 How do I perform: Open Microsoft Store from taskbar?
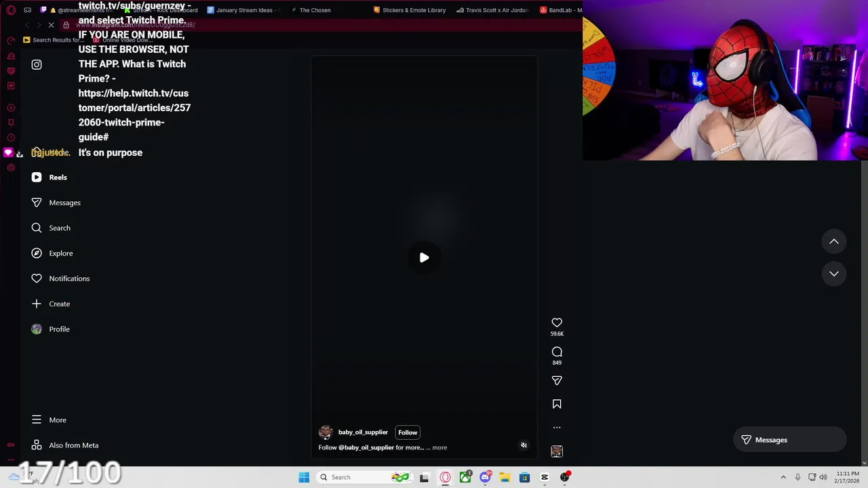pyautogui.click(x=524, y=477)
